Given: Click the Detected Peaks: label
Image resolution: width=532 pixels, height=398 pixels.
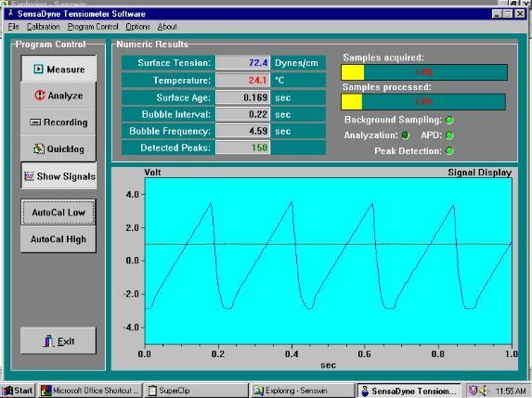Looking at the screenshot, I should pyautogui.click(x=175, y=148).
